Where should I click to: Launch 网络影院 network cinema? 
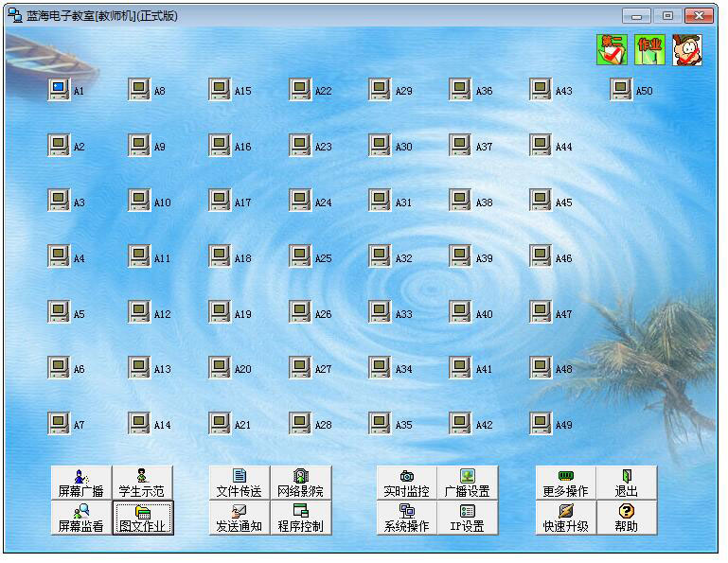pyautogui.click(x=300, y=483)
